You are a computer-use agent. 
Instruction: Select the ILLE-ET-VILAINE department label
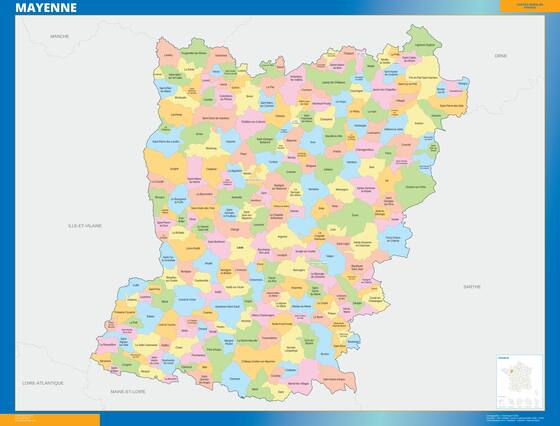click(85, 226)
